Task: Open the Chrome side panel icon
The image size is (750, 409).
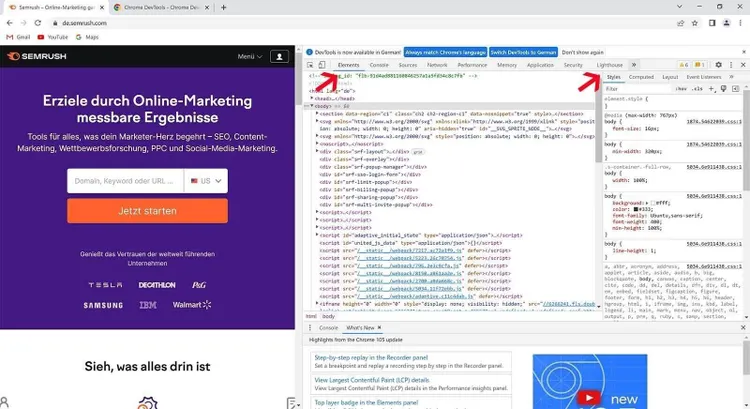Action: tap(712, 23)
